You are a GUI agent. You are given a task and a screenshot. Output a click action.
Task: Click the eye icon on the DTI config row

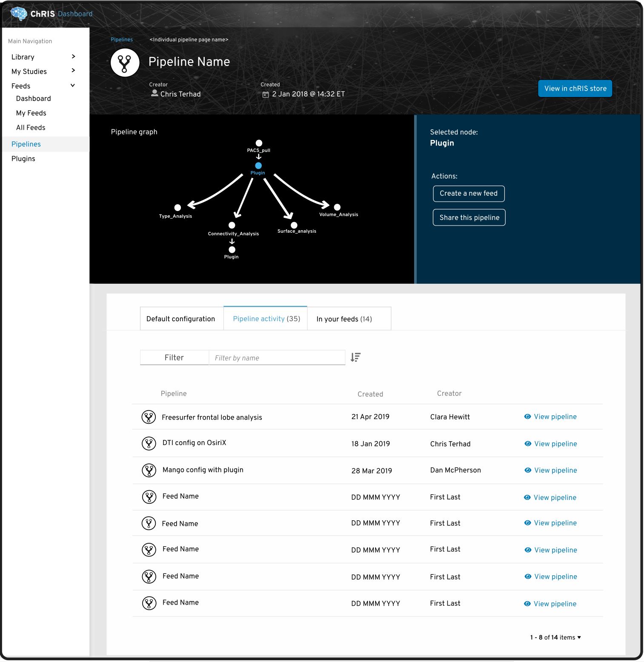[x=527, y=444]
